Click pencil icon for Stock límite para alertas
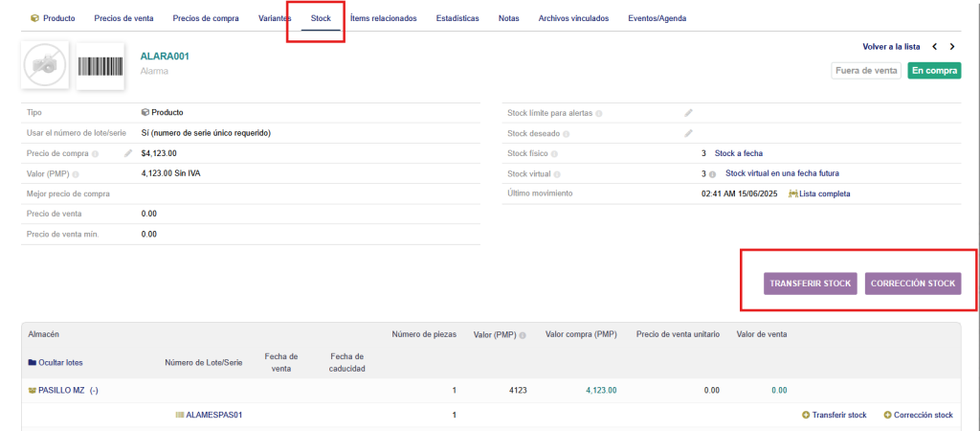The image size is (980, 431). (688, 113)
